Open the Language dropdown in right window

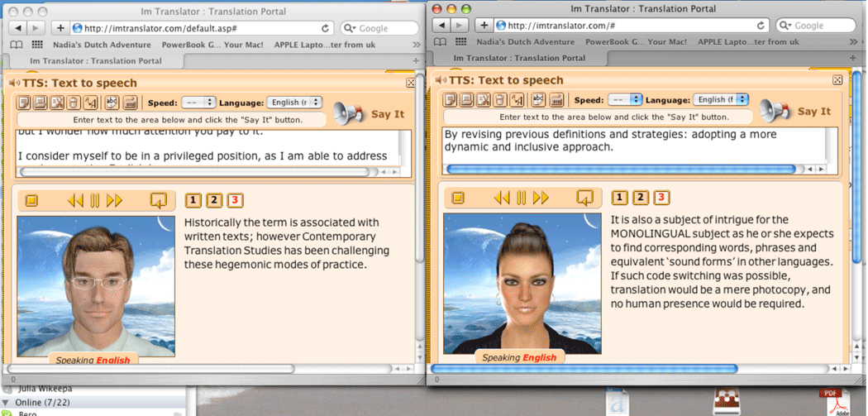(721, 100)
